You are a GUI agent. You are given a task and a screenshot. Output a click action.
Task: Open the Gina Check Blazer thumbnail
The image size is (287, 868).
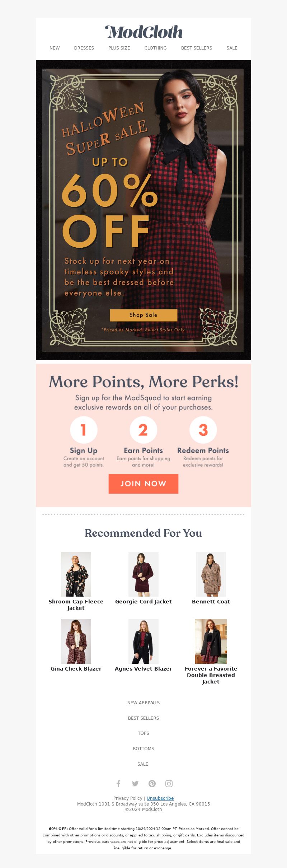[x=76, y=641]
